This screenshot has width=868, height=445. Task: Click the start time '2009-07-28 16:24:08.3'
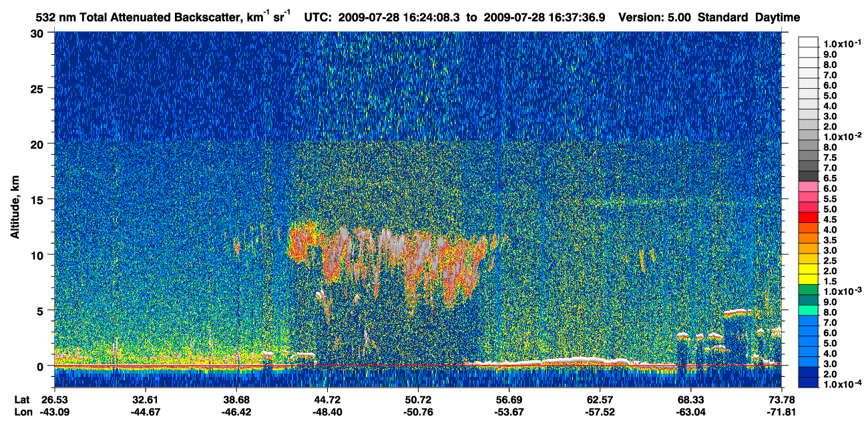pyautogui.click(x=399, y=17)
